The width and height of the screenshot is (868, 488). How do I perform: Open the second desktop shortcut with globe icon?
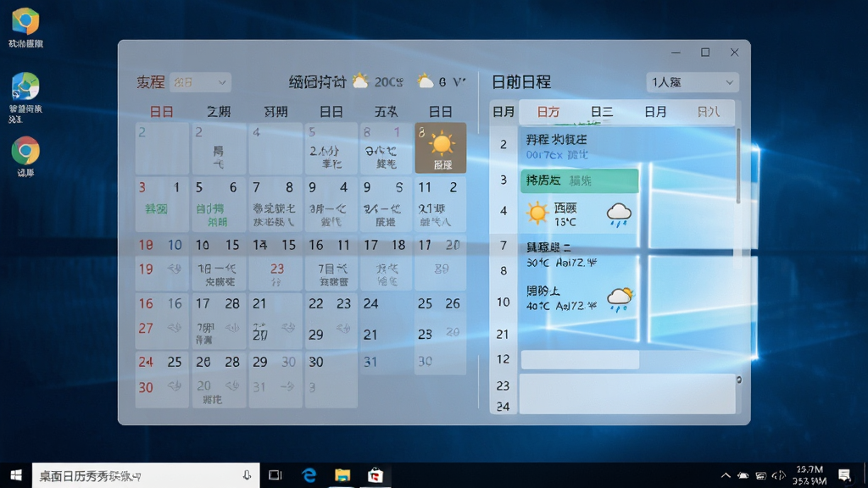coord(25,97)
